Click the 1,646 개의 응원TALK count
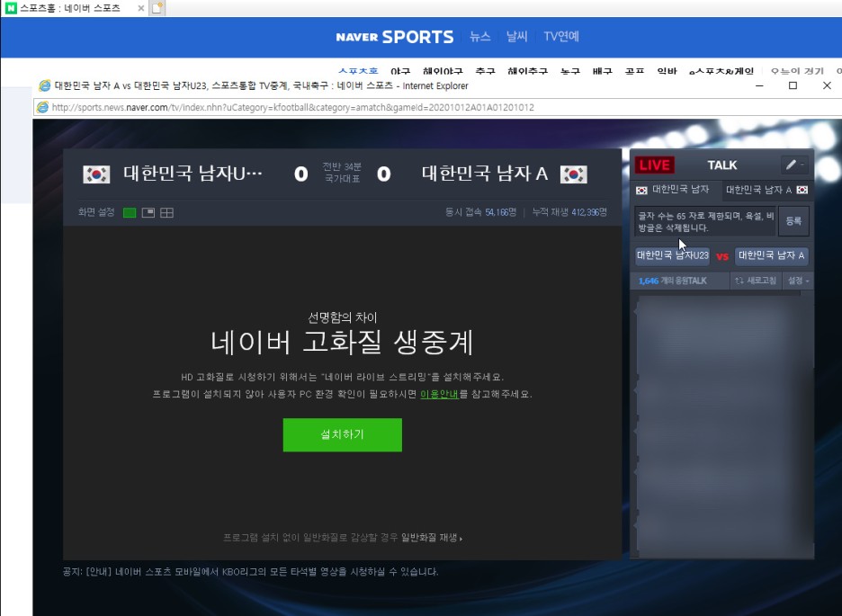 click(672, 281)
